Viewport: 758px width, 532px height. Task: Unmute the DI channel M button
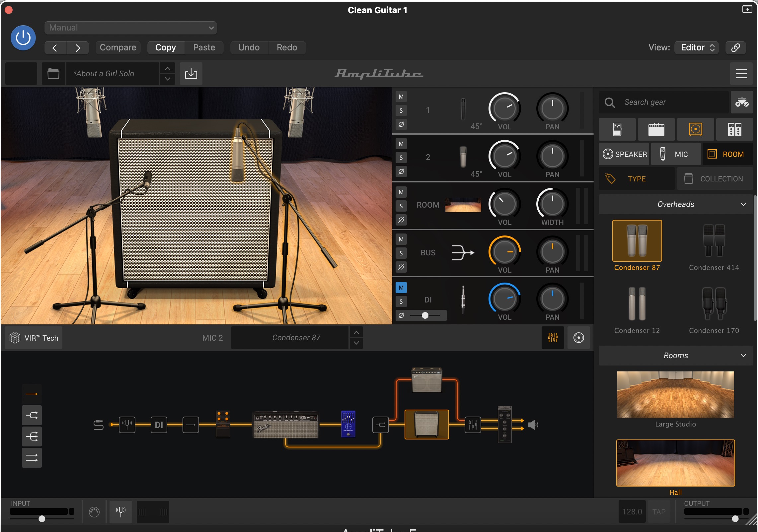pyautogui.click(x=401, y=288)
